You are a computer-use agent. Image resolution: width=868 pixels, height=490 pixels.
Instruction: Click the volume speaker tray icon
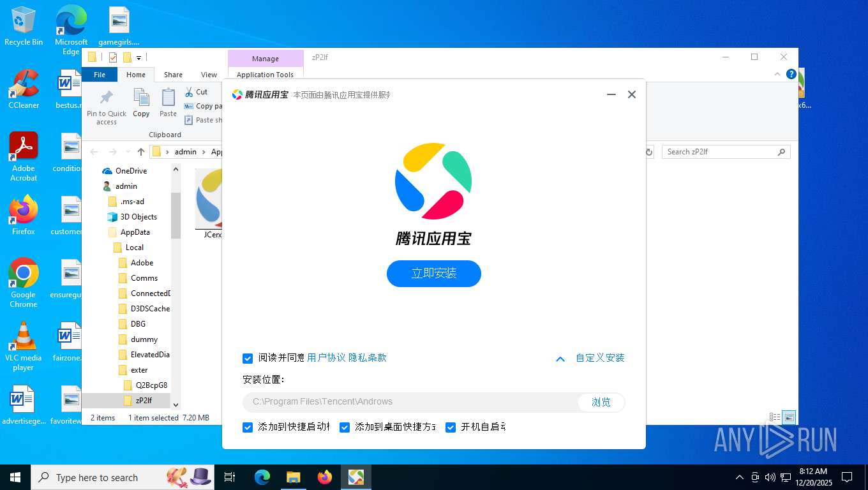tap(770, 477)
